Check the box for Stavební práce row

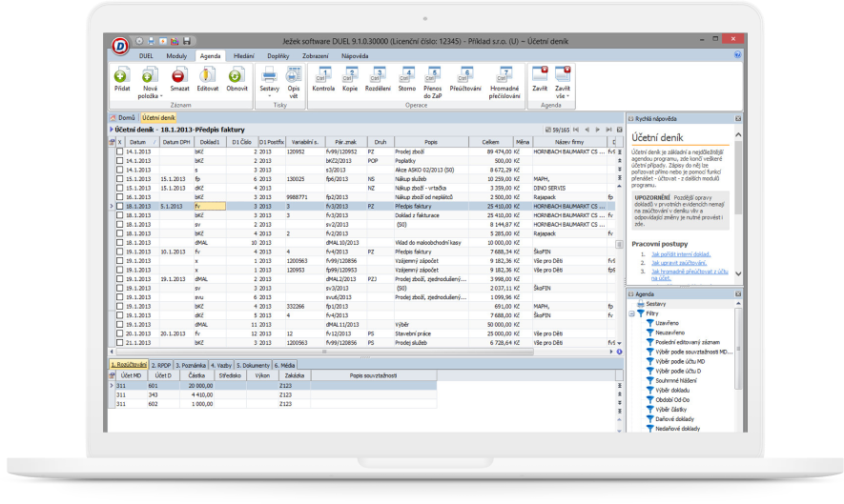(x=119, y=333)
